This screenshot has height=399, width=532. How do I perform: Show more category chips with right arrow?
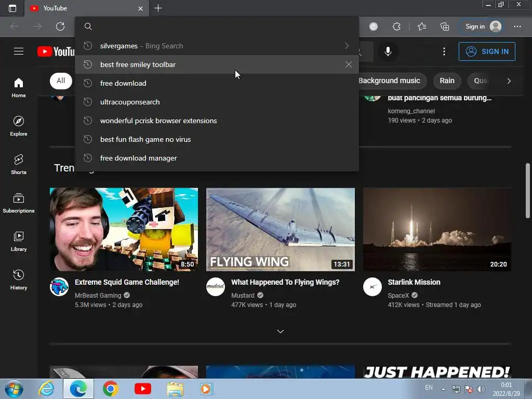click(509, 81)
